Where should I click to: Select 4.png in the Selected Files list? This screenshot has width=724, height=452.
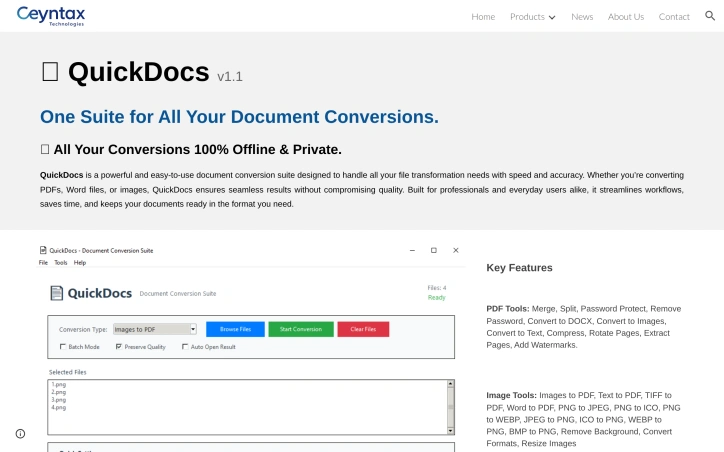(59, 408)
